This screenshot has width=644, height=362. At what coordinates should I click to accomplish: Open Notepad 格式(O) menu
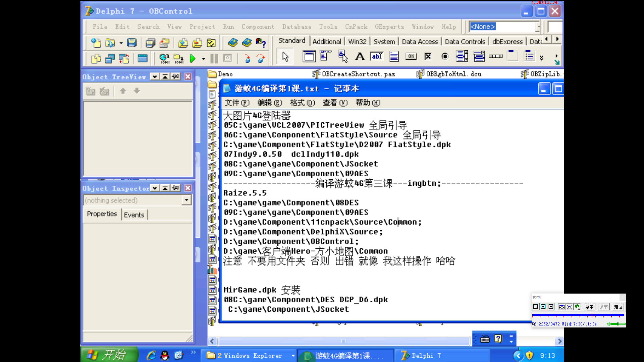pos(302,103)
